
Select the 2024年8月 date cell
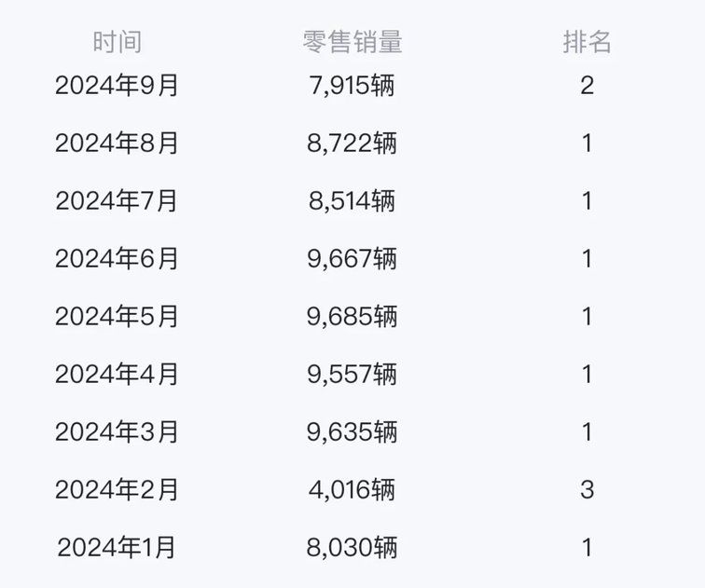117,144
